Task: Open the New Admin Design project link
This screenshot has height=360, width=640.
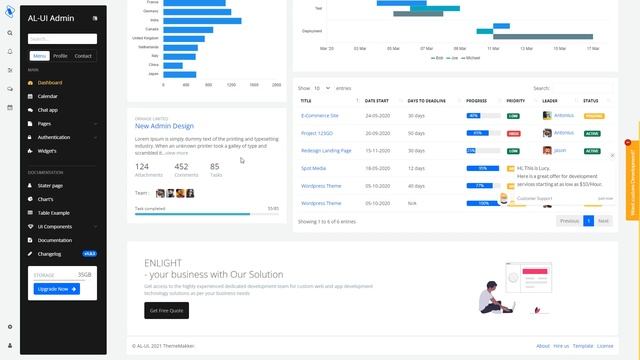Action: [x=164, y=126]
